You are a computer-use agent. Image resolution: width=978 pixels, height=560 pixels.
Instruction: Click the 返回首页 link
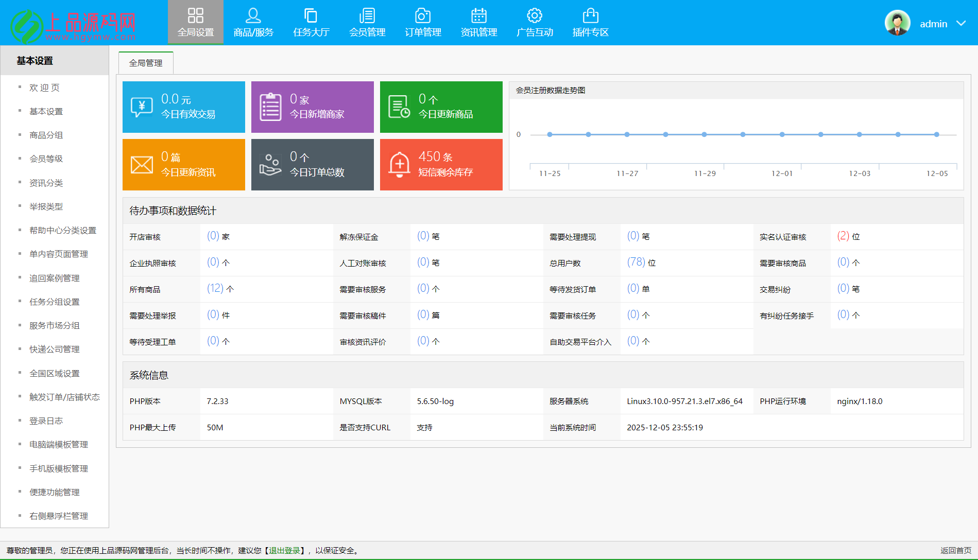[x=953, y=550]
